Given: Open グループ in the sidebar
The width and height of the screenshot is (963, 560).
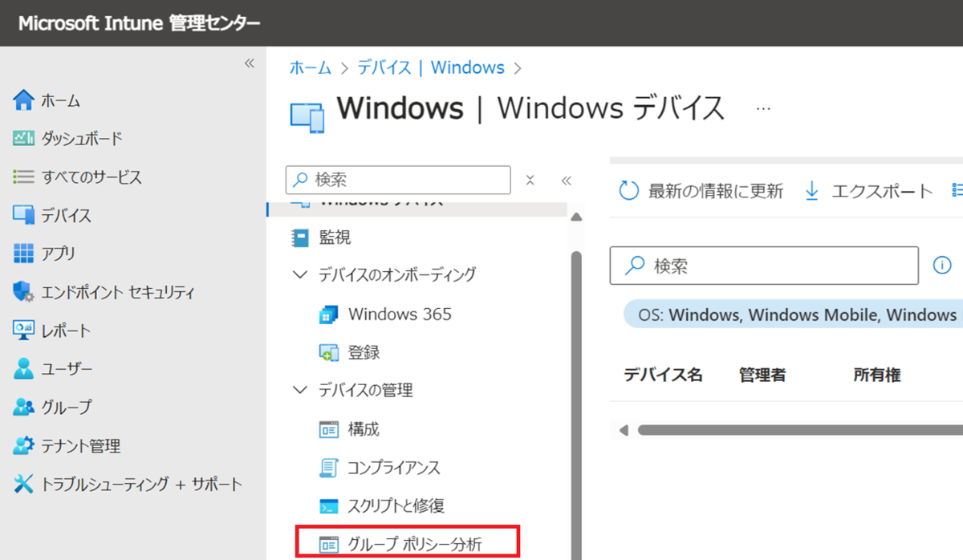Looking at the screenshot, I should click(x=53, y=407).
